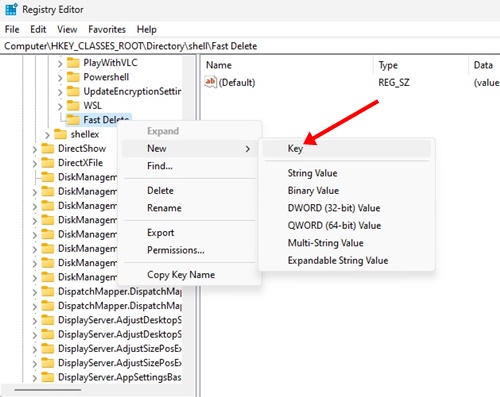Select the PlayWithVLC folder icon
This screenshot has height=397, width=500.
point(73,63)
